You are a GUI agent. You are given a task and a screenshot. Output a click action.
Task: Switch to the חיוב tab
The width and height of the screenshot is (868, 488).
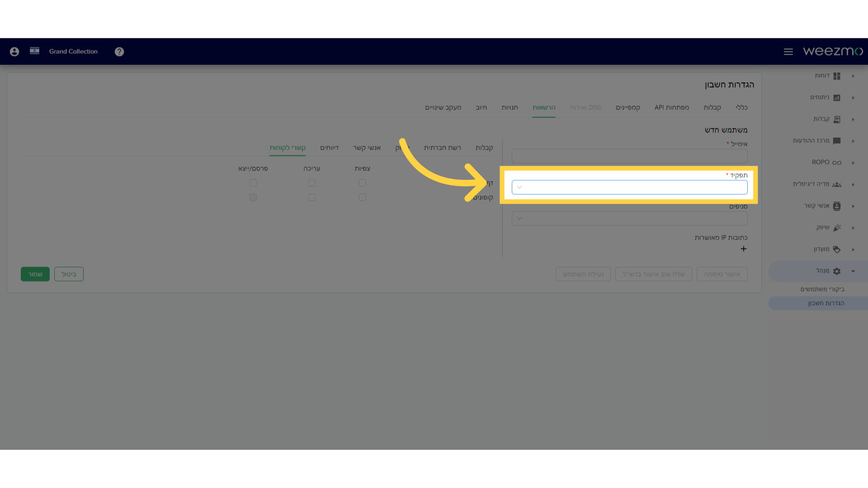[481, 108]
